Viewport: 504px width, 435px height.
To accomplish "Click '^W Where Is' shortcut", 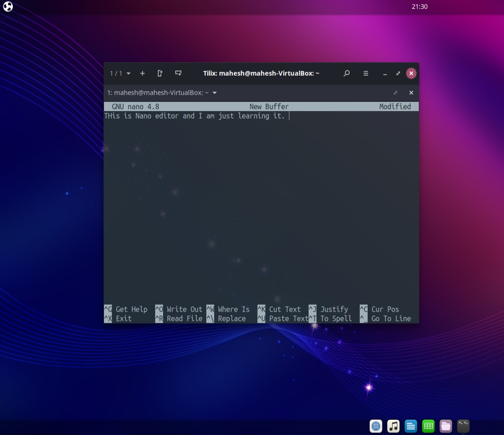I will pos(228,309).
